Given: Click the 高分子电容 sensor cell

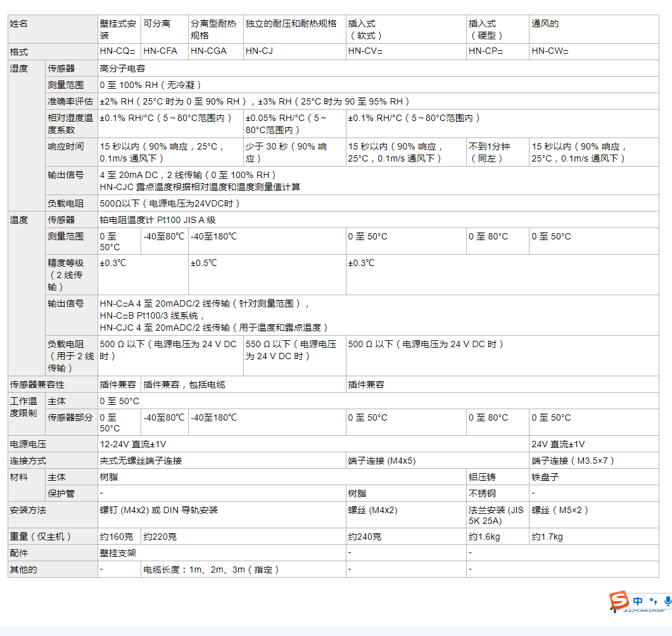Looking at the screenshot, I should tap(122, 68).
